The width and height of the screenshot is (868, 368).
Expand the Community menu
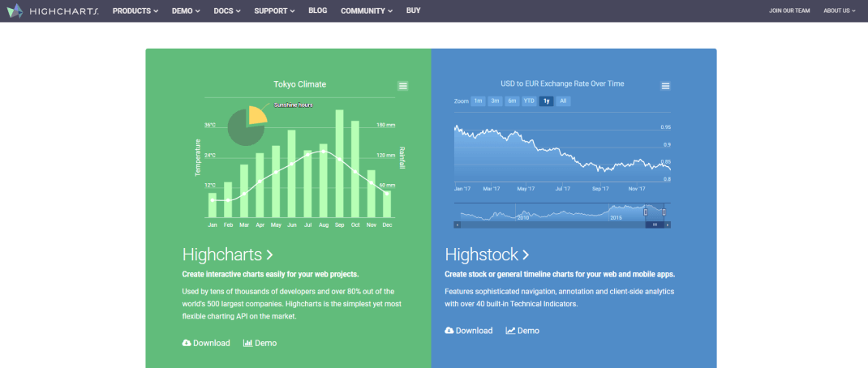pos(367,11)
